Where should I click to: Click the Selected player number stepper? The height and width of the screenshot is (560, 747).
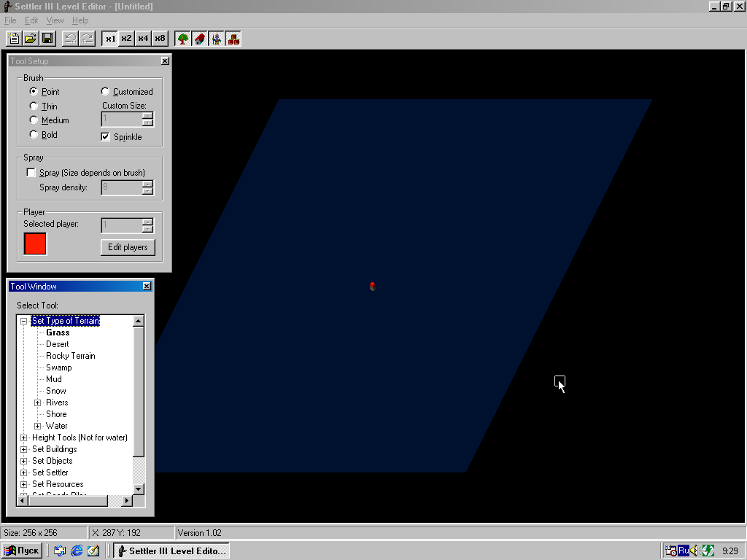click(147, 225)
